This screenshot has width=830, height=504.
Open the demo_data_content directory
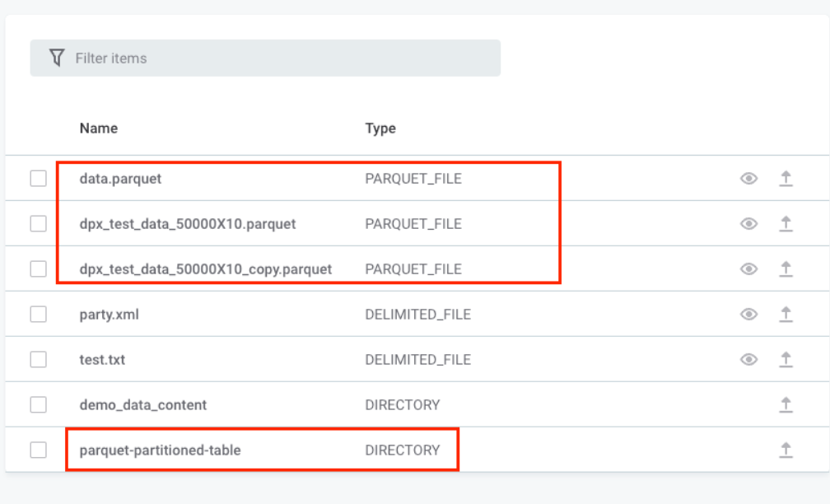click(143, 404)
